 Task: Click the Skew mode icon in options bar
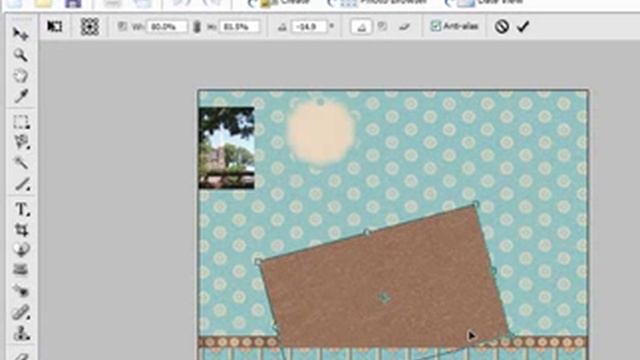coord(404,27)
